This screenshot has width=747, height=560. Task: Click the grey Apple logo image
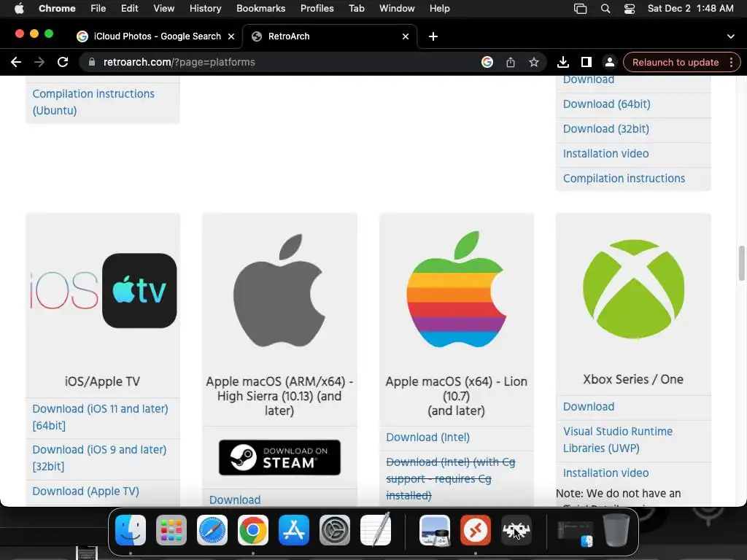279,290
